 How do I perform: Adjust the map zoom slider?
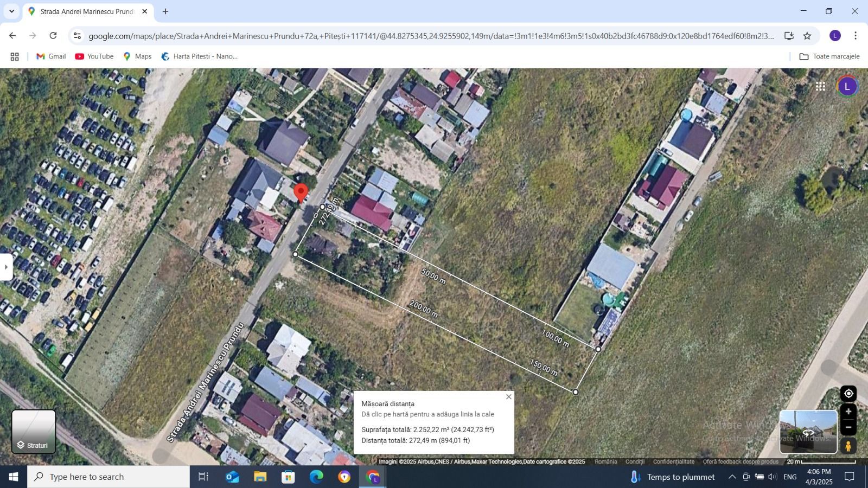(x=849, y=420)
